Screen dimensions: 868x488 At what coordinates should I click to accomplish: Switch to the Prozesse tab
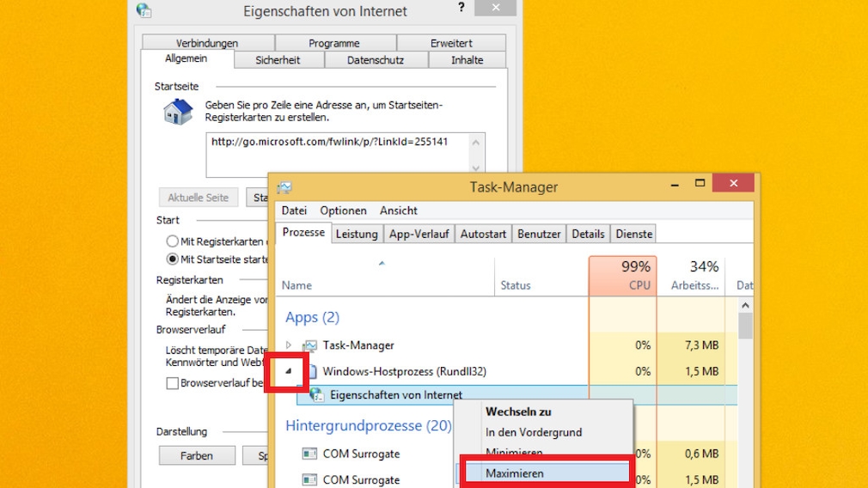pyautogui.click(x=303, y=232)
